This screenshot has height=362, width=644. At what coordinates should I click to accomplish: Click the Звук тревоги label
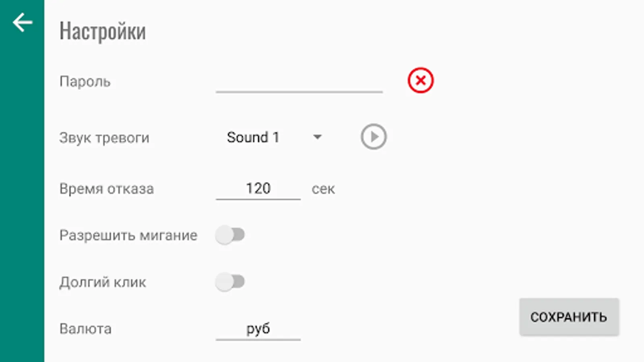[x=104, y=138]
